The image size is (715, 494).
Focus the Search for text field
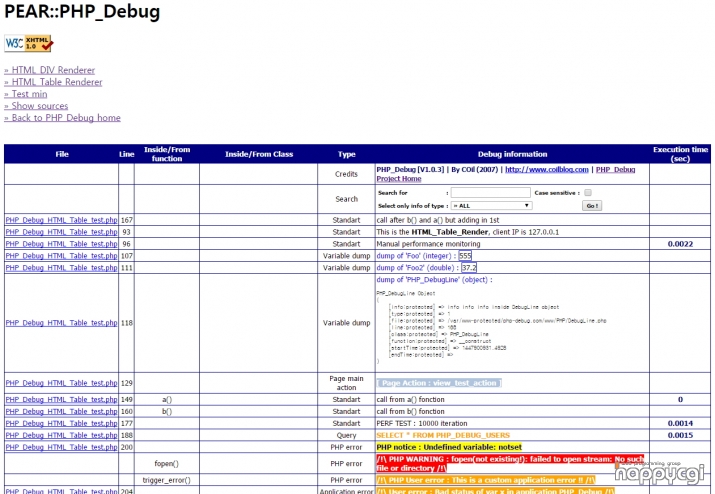point(491,192)
